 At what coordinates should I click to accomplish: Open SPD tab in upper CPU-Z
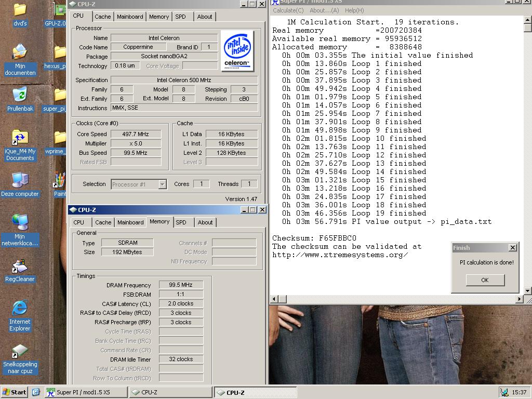(x=180, y=17)
